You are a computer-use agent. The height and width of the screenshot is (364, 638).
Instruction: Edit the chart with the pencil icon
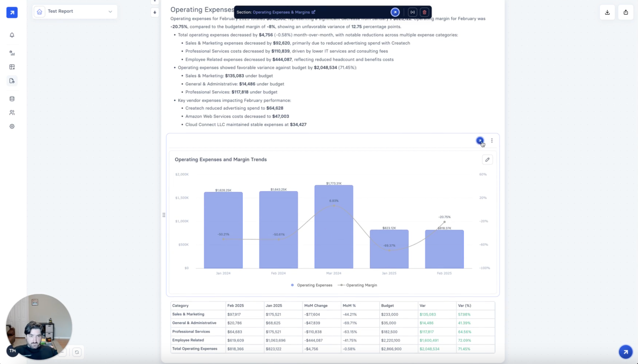point(487,159)
